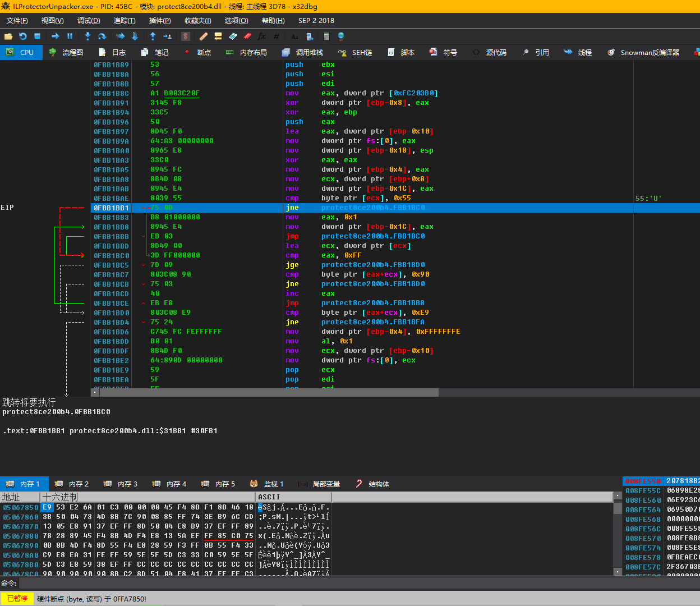Open the 插件(P) menu
The height and width of the screenshot is (606, 700).
click(x=160, y=21)
